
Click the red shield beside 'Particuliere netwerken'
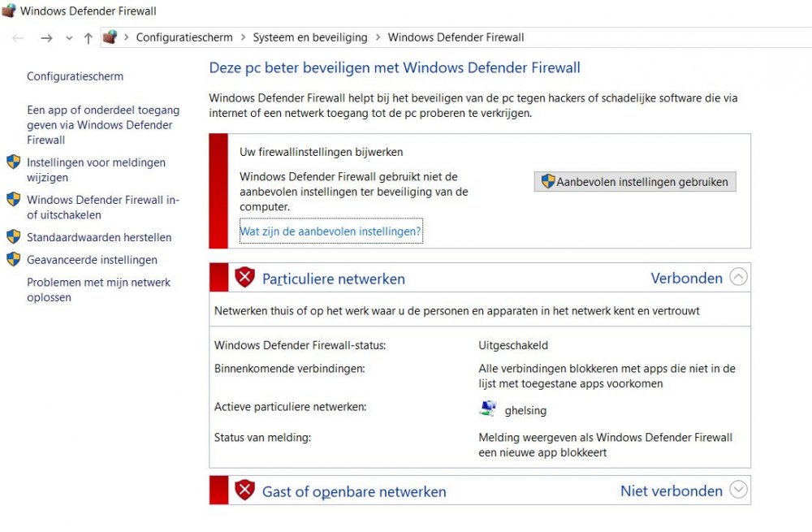pyautogui.click(x=244, y=276)
